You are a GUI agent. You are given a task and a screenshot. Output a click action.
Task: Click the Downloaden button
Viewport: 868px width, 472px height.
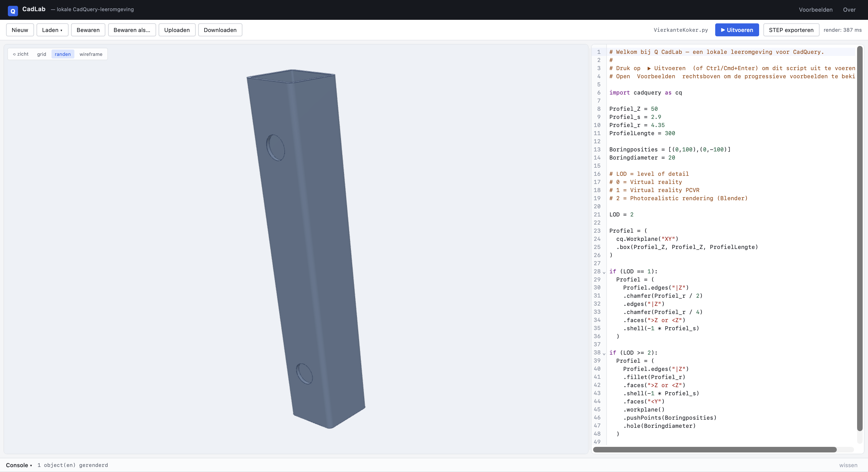coord(220,30)
